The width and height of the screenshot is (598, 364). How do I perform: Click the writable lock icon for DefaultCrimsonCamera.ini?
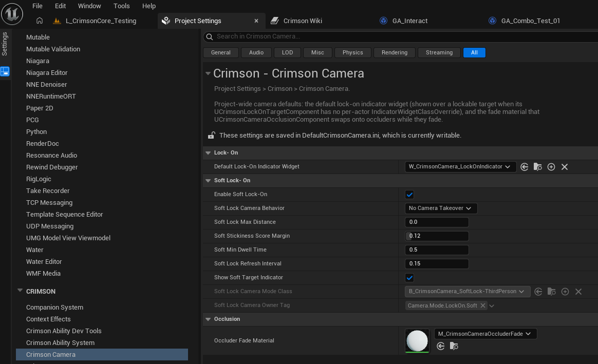211,136
